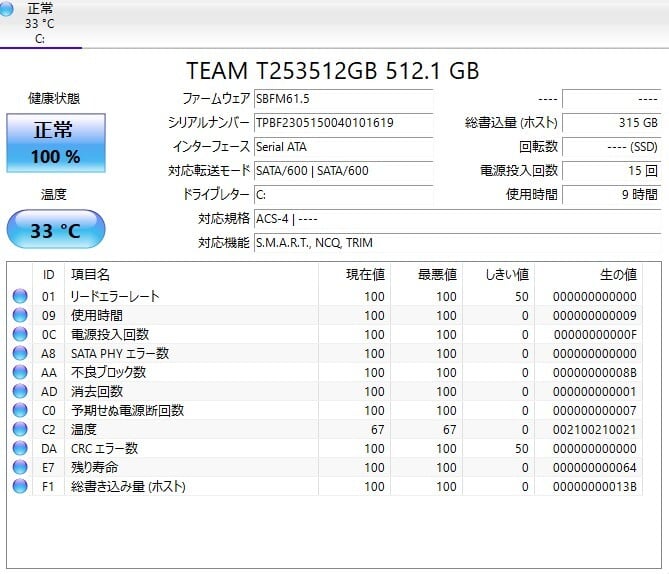The image size is (669, 574).
Task: Click raw value 00000000000F
Action: (x=595, y=335)
